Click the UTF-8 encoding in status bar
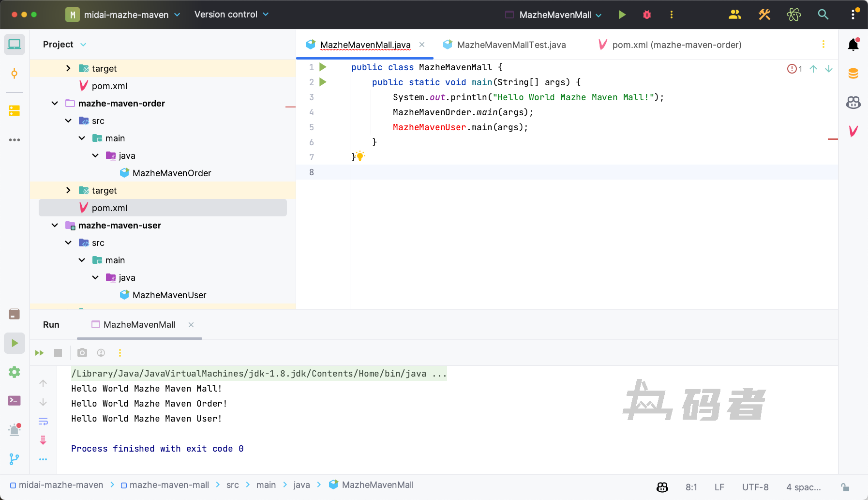Image resolution: width=868 pixels, height=500 pixels. click(x=755, y=487)
